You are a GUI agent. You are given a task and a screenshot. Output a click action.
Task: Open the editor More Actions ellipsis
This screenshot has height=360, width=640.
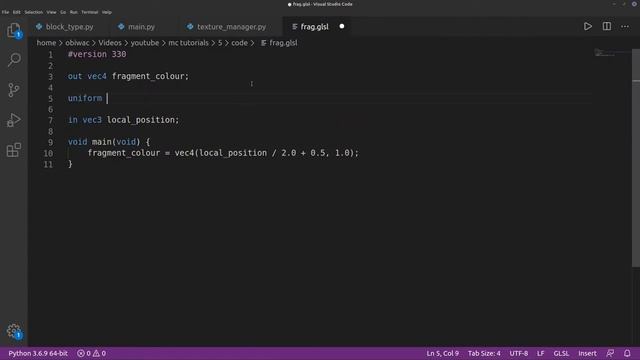point(625,27)
